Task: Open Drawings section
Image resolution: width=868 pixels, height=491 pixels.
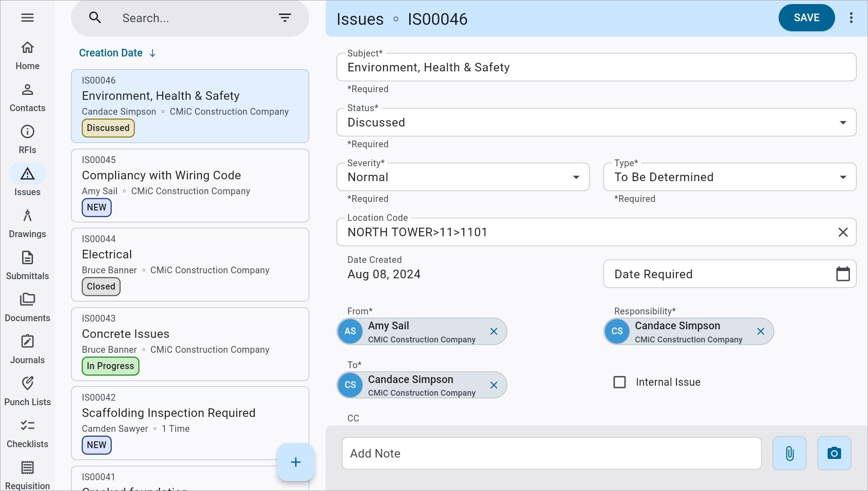Action: pyautogui.click(x=28, y=224)
